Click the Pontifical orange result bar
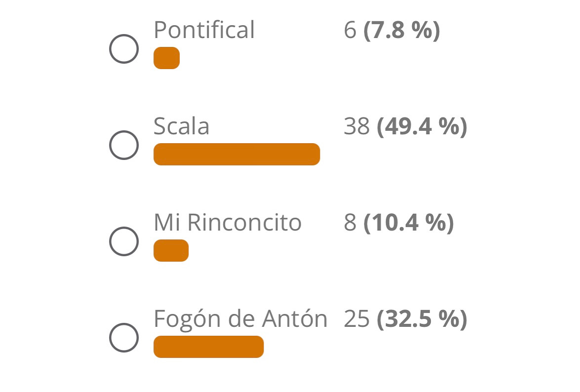This screenshot has height=392, width=580. 166,58
